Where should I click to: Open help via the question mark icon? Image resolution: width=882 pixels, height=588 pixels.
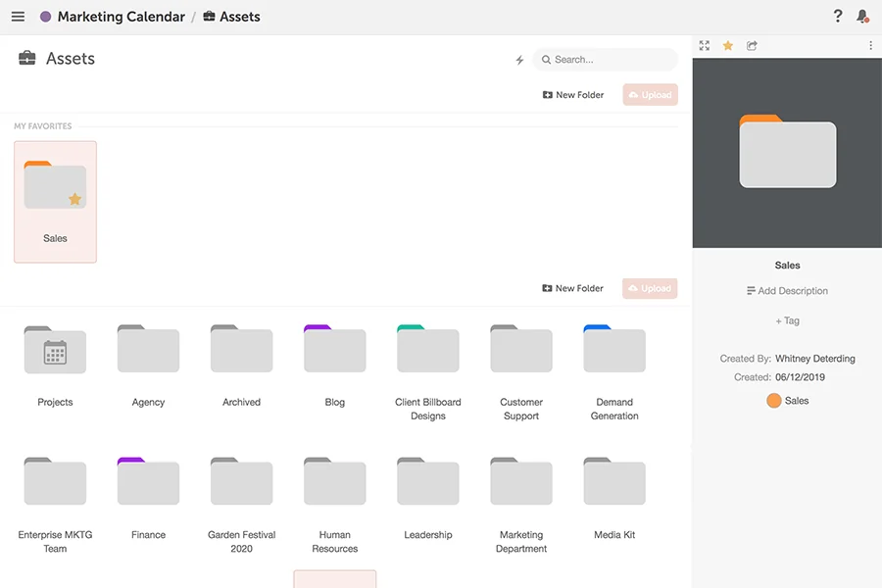837,16
